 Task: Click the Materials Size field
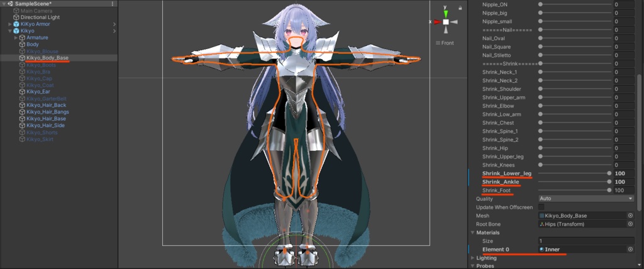tap(586, 241)
